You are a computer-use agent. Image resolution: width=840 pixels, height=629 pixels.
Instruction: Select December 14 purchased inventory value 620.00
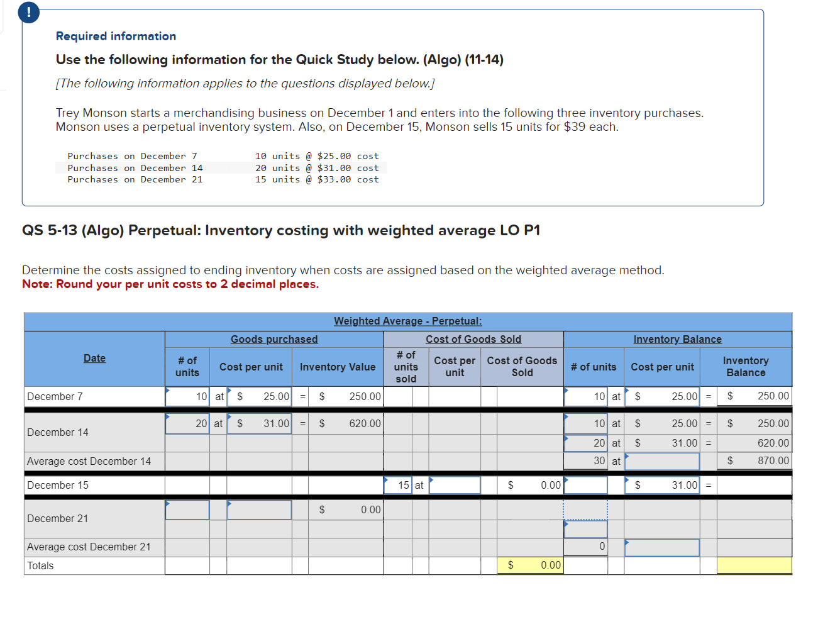click(346, 423)
